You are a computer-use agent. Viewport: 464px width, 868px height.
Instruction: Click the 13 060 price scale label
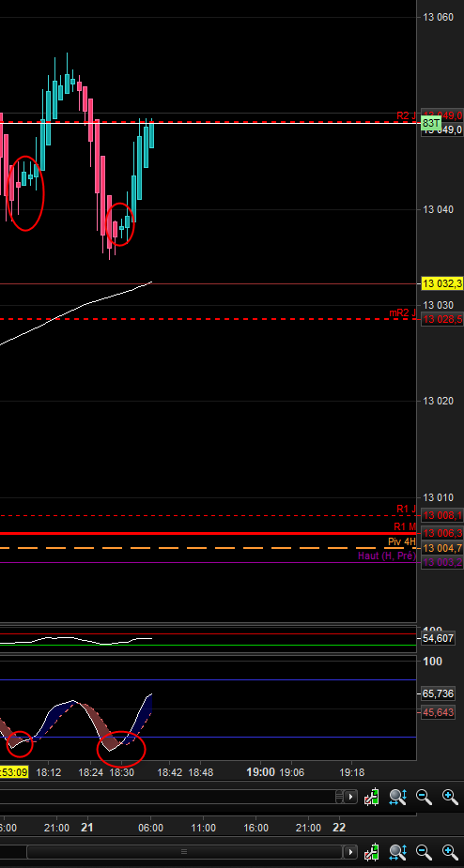coord(438,18)
